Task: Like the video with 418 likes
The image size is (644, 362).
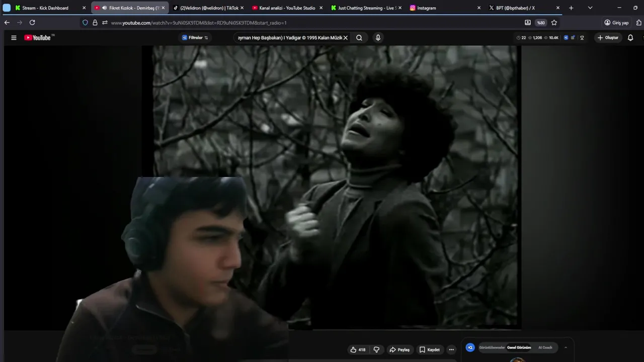Action: point(358,349)
